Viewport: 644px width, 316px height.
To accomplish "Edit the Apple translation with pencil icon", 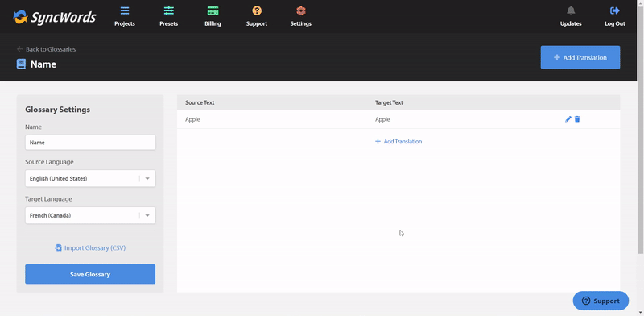I will tap(568, 119).
